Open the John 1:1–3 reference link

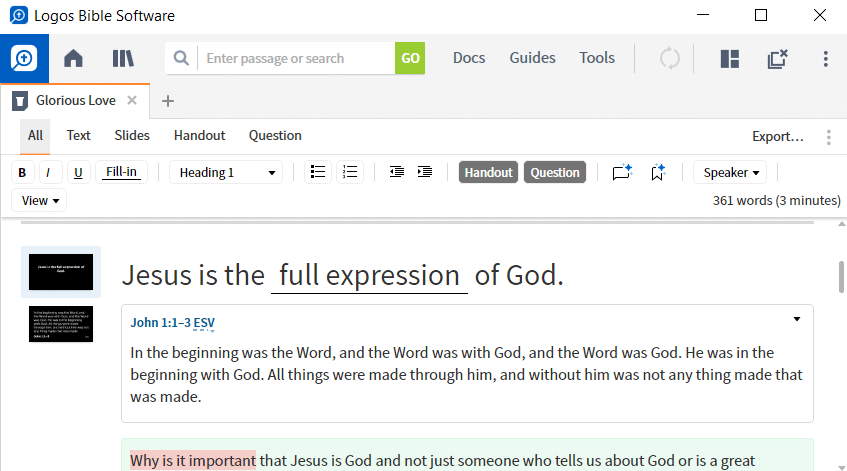coord(160,322)
